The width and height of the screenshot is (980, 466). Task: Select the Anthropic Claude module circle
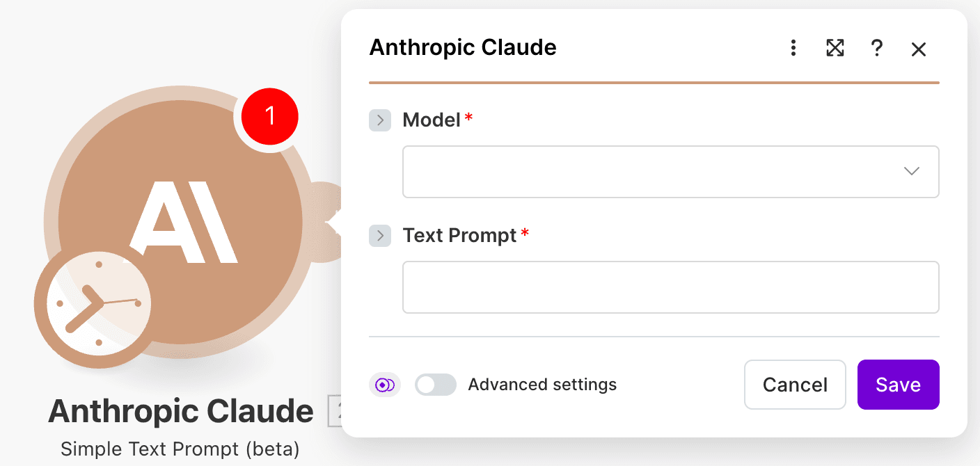point(181,223)
